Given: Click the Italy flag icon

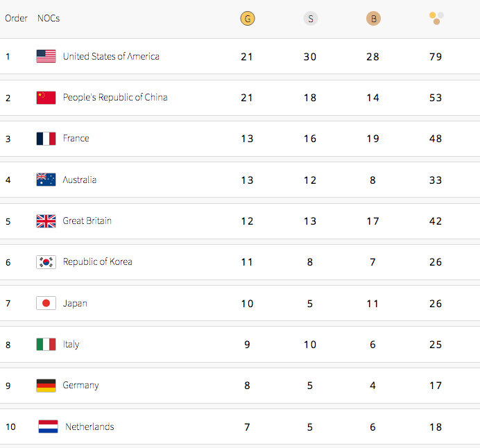Looking at the screenshot, I should [46, 345].
